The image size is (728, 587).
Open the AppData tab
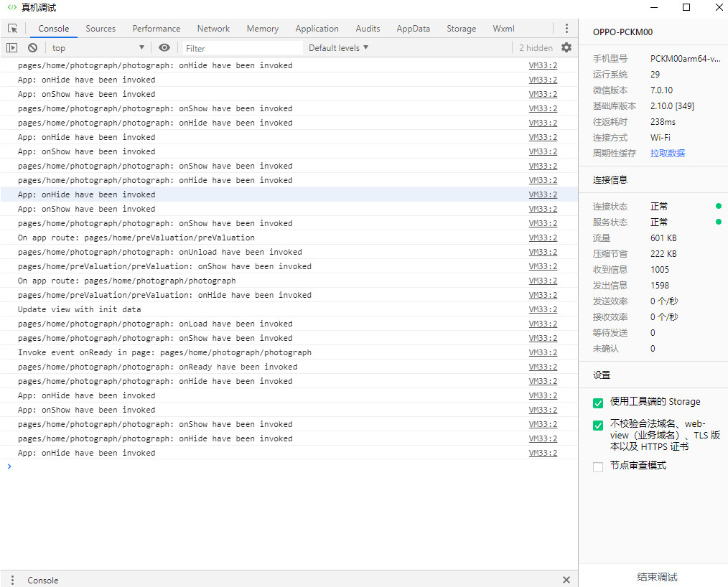(414, 29)
